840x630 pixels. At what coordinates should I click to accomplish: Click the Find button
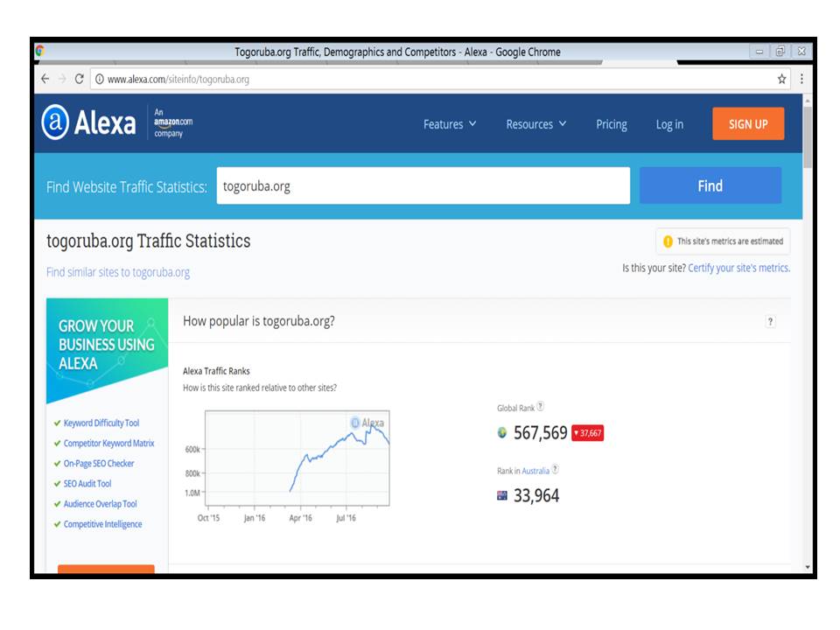(x=710, y=185)
